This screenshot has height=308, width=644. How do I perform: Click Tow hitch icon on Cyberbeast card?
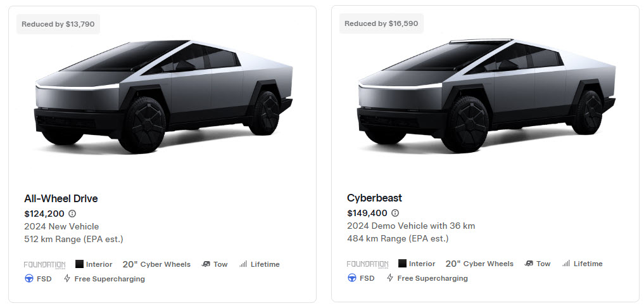coord(529,264)
